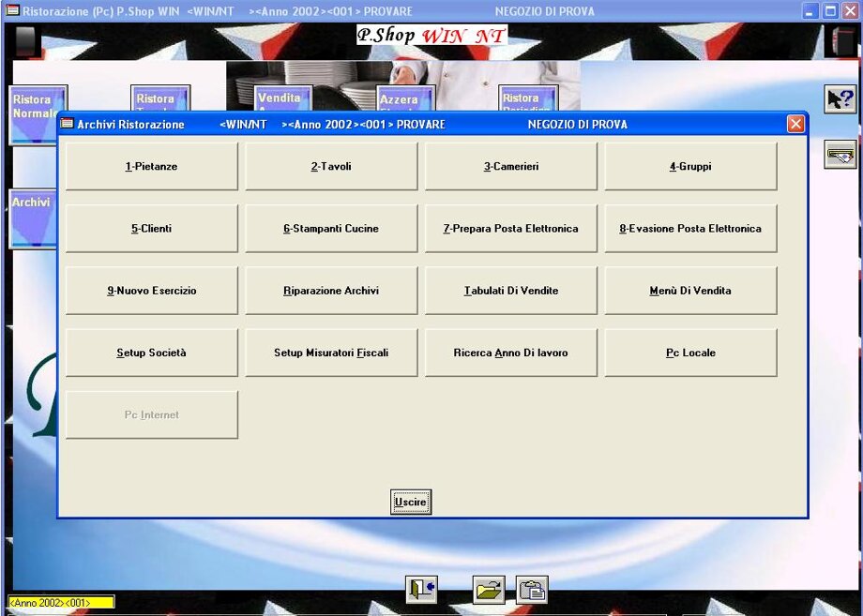Close the Archivi Ristorazione dialog
The width and height of the screenshot is (863, 616).
point(795,124)
